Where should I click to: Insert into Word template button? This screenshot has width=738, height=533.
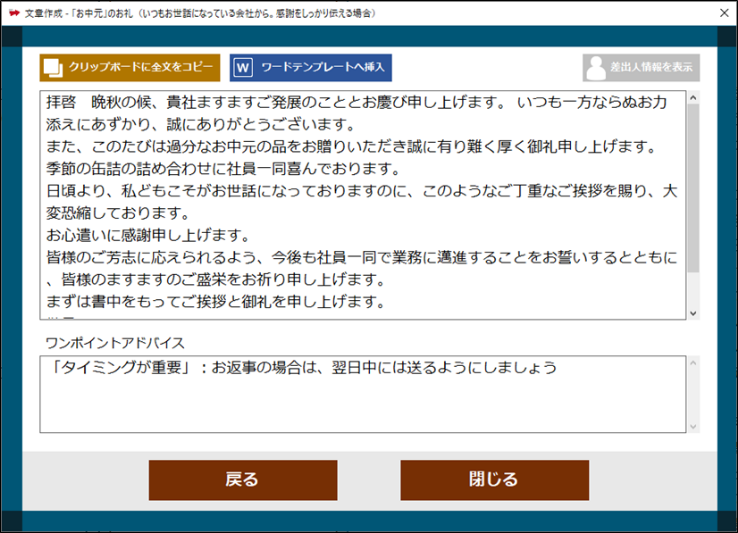click(x=311, y=68)
